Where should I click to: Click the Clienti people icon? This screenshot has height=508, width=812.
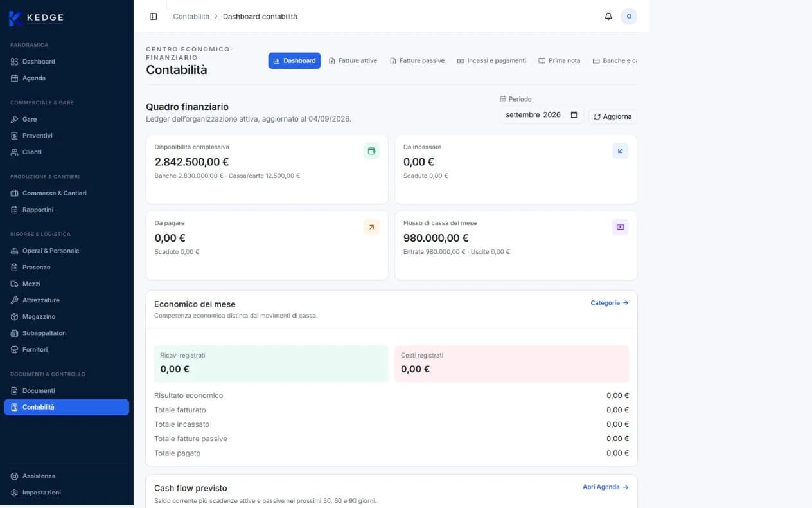point(15,152)
